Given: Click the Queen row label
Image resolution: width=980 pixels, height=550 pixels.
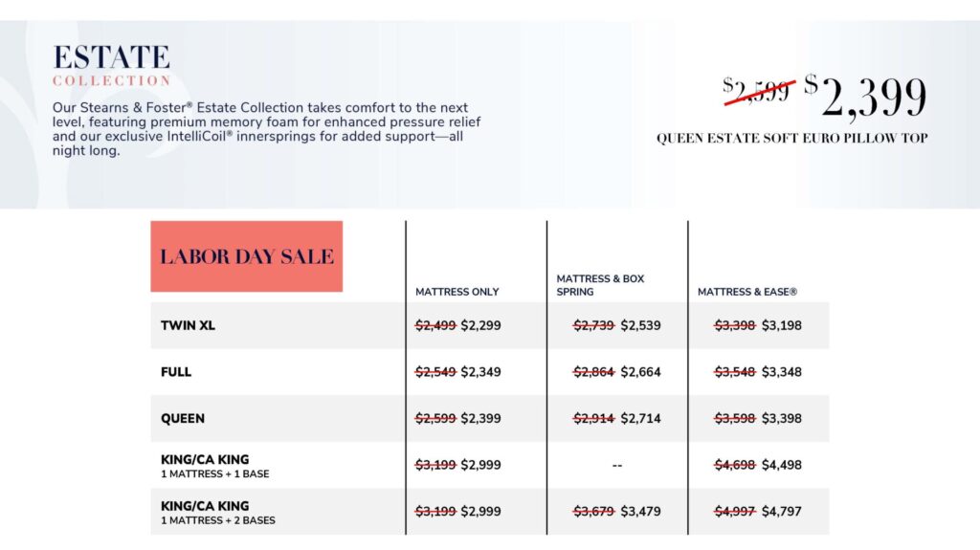Looking at the screenshot, I should tap(183, 419).
